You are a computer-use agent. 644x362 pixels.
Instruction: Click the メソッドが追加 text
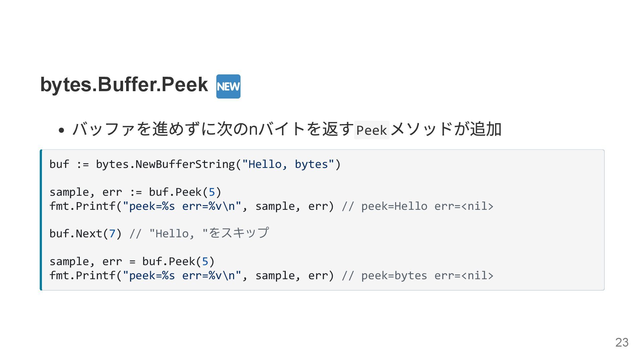coord(446,129)
